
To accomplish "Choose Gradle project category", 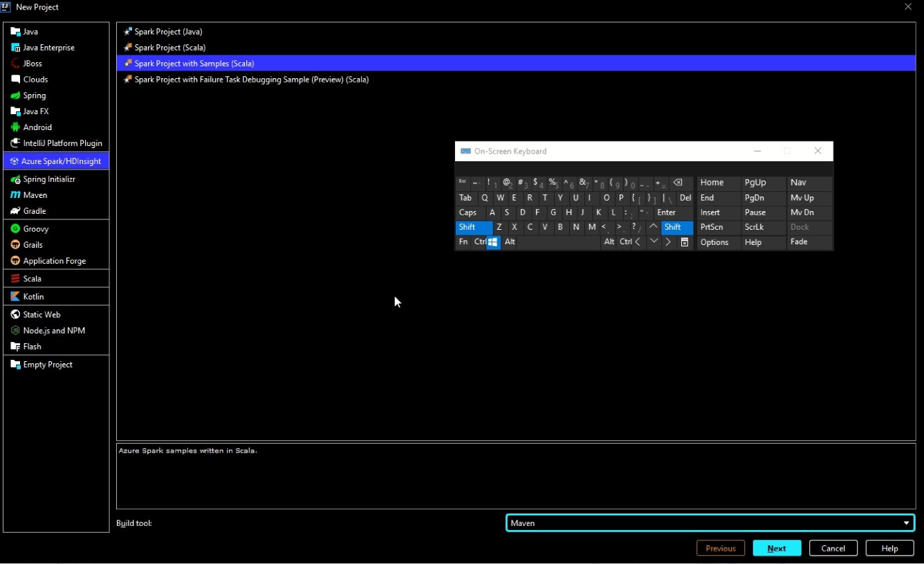I will [x=56, y=211].
